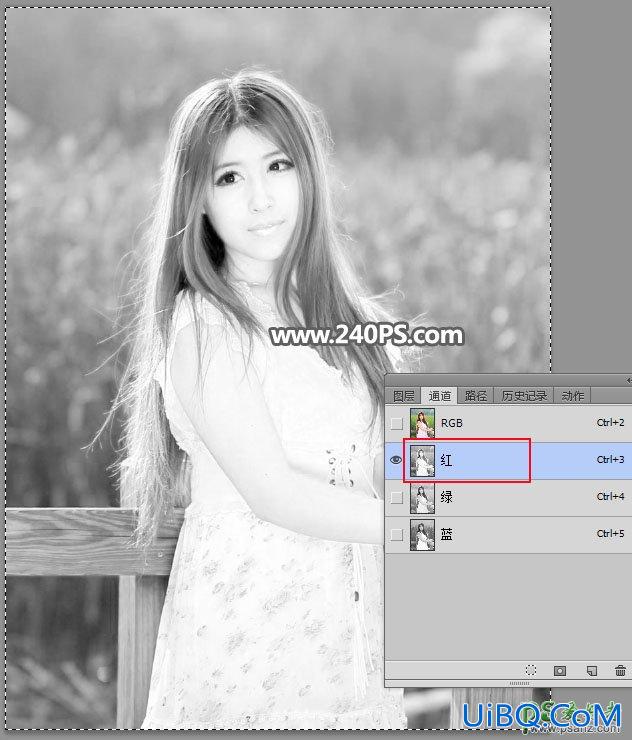Click the Ctrl+4 shortcut label
This screenshot has width=632, height=740.
610,496
